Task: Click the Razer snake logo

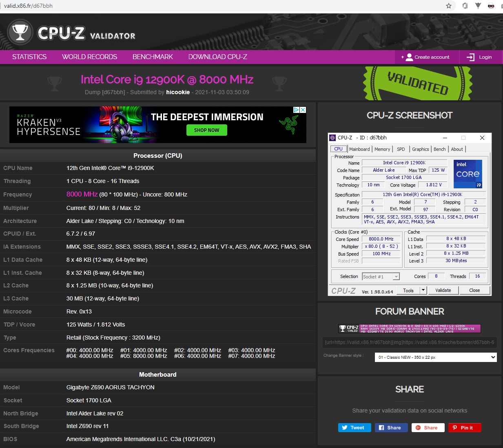Action: [x=289, y=125]
